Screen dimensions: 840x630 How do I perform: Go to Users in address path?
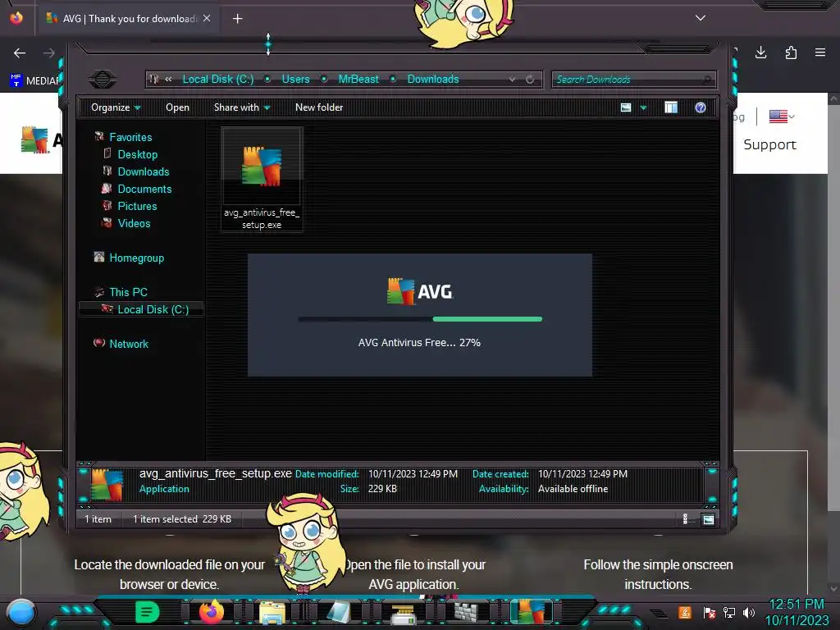[x=295, y=80]
